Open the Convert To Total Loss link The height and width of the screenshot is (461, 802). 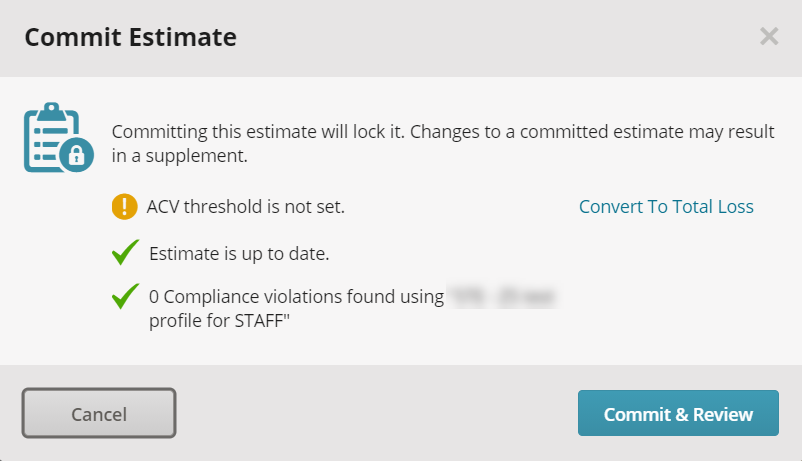[x=666, y=207]
